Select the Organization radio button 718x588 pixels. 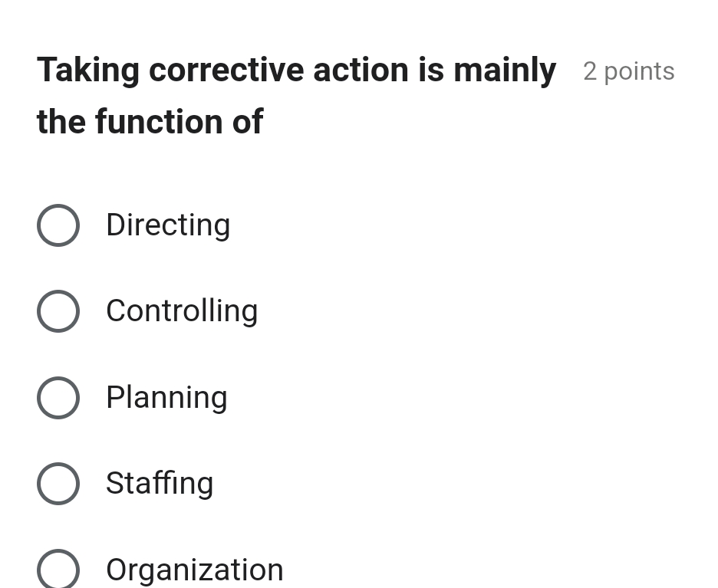click(58, 569)
